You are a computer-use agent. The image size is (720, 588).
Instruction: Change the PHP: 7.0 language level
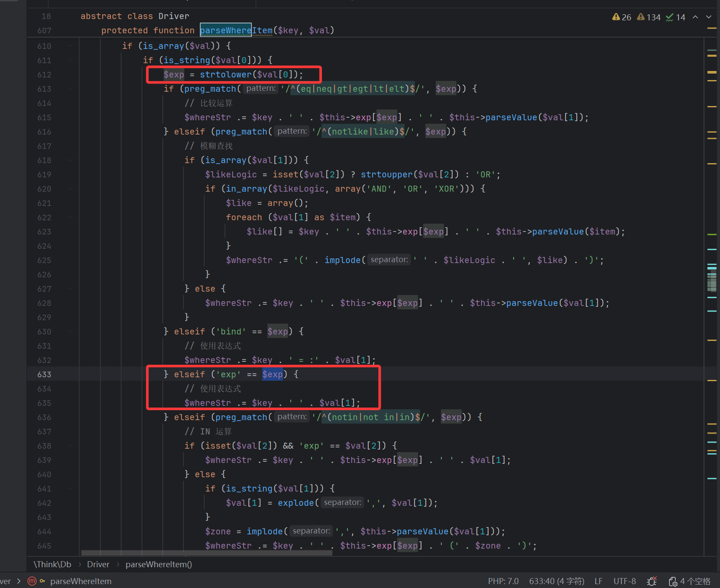click(503, 581)
